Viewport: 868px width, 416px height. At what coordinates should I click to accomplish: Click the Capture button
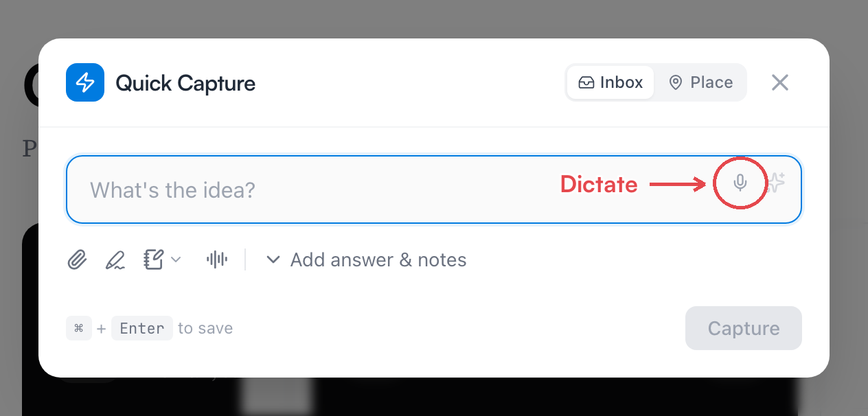coord(744,328)
